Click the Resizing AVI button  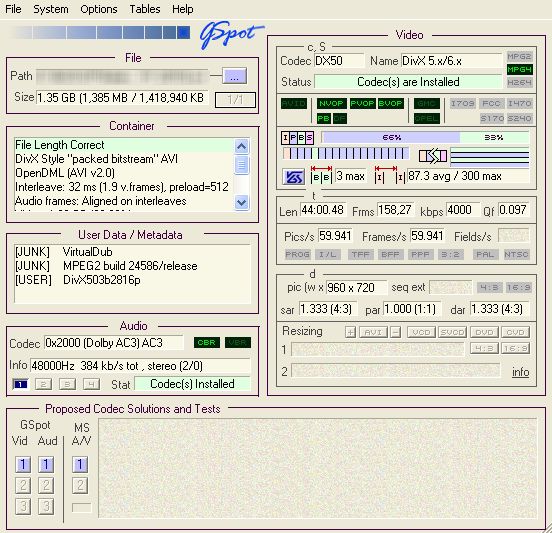coord(373,332)
